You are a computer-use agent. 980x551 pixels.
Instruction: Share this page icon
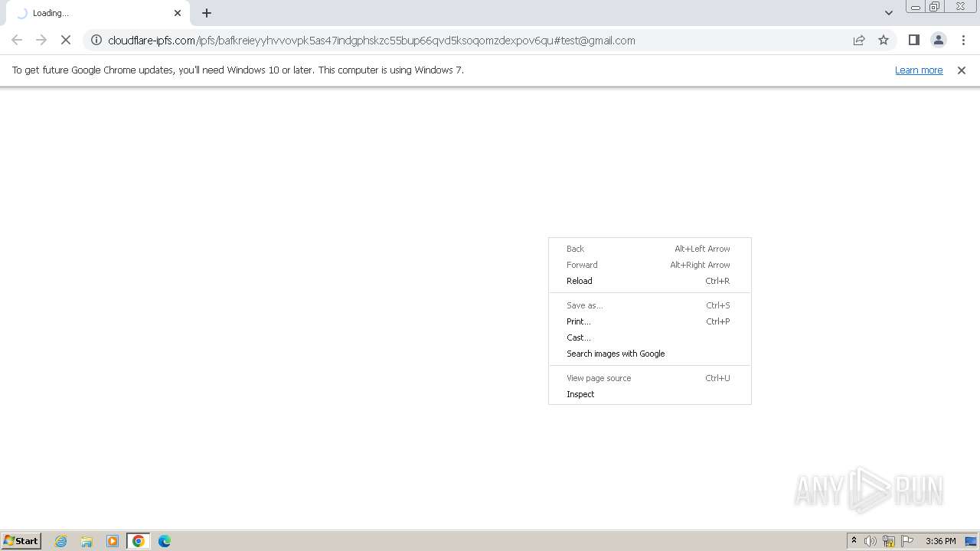point(859,40)
